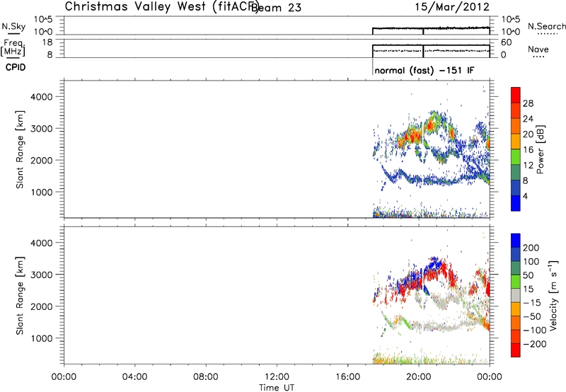Click the '18' label on frequency axis
566x392 pixels.
[x=47, y=42]
